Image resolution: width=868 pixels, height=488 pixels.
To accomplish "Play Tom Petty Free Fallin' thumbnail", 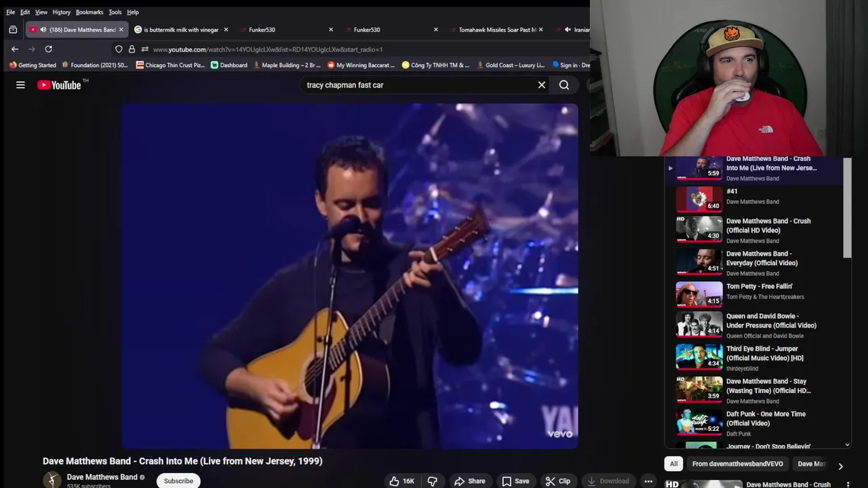I will (699, 293).
